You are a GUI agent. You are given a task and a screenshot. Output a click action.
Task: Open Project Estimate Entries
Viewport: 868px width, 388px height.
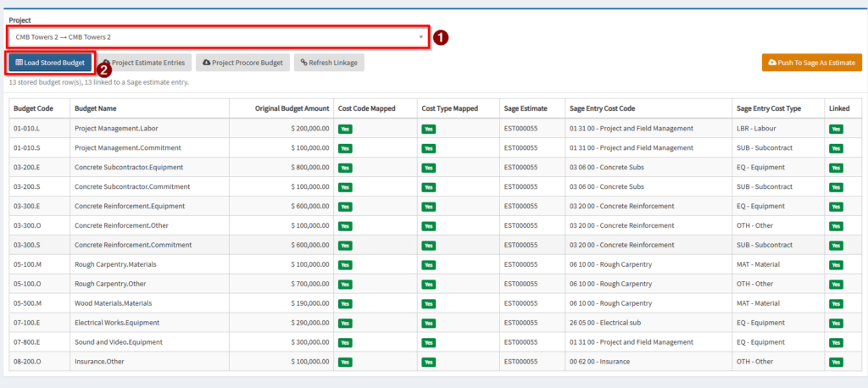144,63
